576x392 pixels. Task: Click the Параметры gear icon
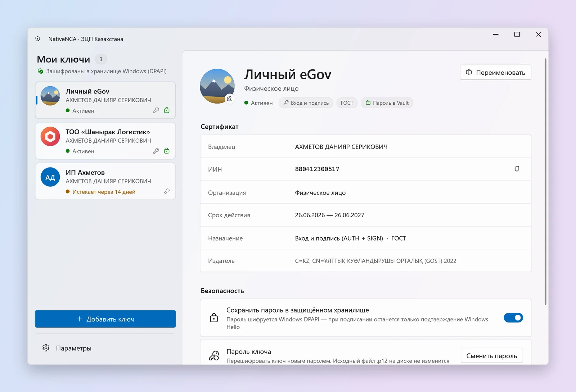pos(46,348)
